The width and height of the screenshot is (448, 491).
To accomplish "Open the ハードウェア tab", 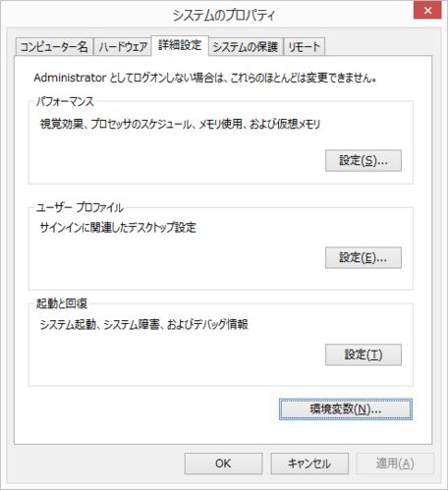I will 123,47.
